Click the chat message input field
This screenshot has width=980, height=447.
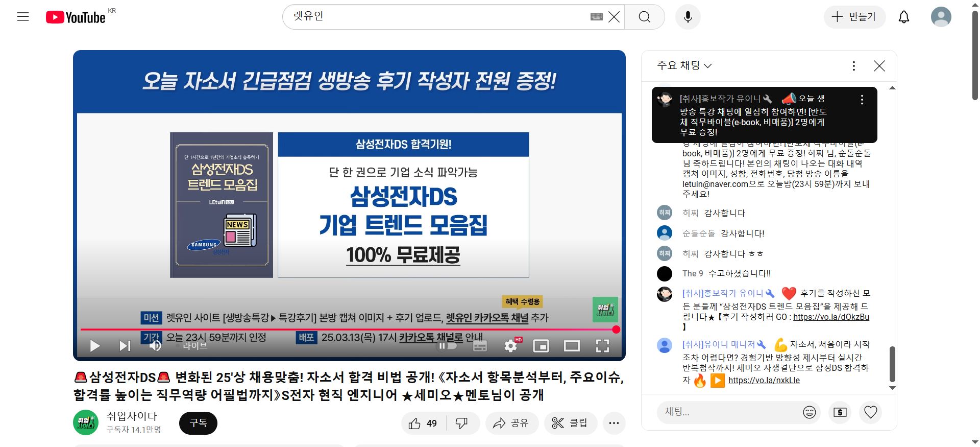coord(730,412)
